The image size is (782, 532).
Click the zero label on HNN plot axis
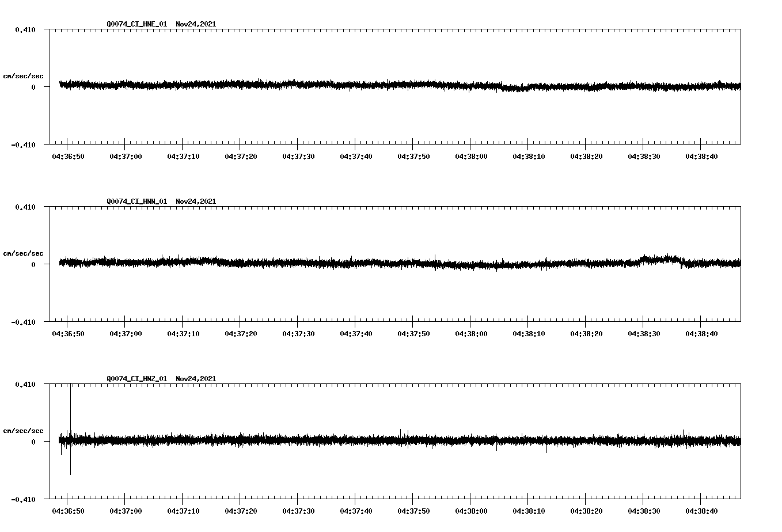pos(33,264)
